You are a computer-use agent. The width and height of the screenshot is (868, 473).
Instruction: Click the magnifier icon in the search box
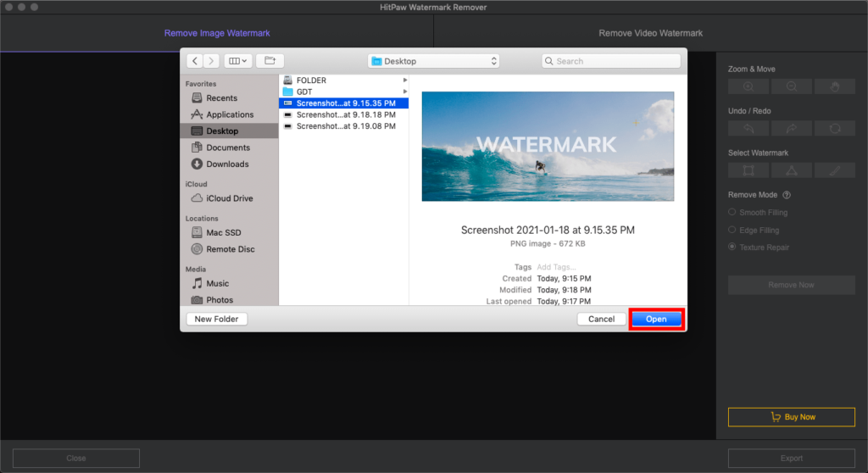pos(548,61)
